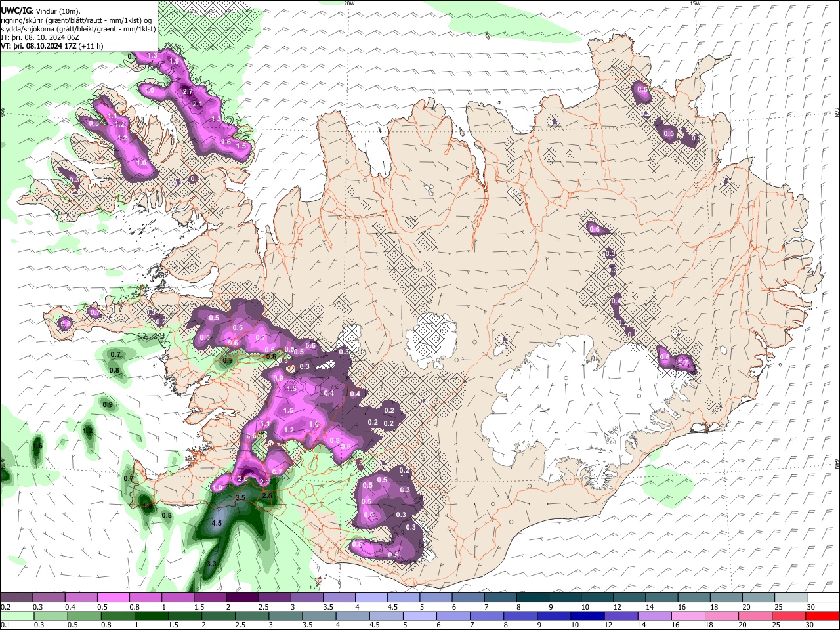Click the 'rigning/skúrir (grænt/blátt/rautt - mm/1klst) og' line
840x630 pixels.
[76, 20]
